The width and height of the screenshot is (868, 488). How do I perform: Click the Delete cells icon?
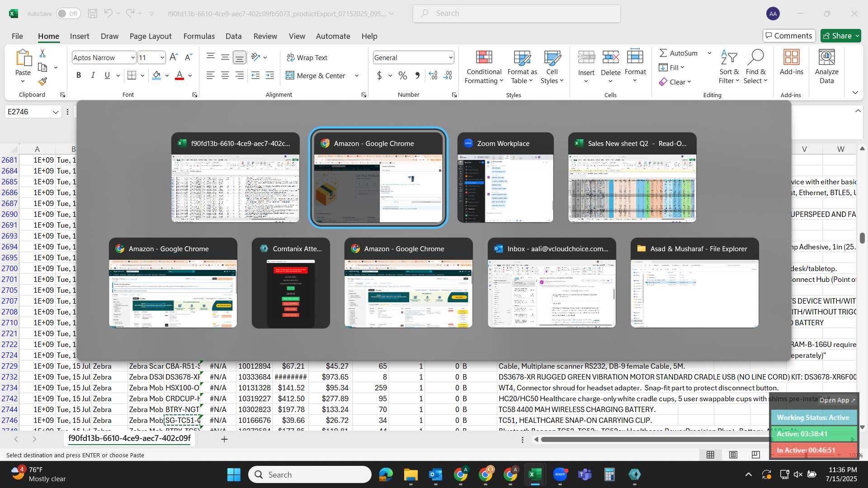coord(611,57)
